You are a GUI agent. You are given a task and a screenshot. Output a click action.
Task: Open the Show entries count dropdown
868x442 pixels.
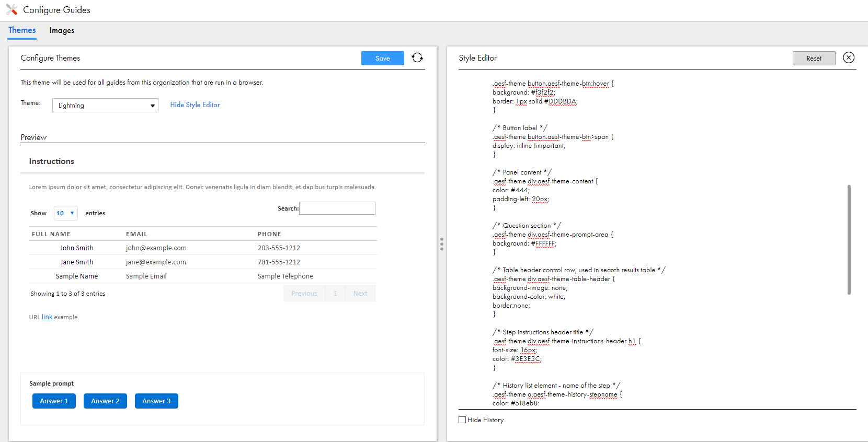click(65, 213)
